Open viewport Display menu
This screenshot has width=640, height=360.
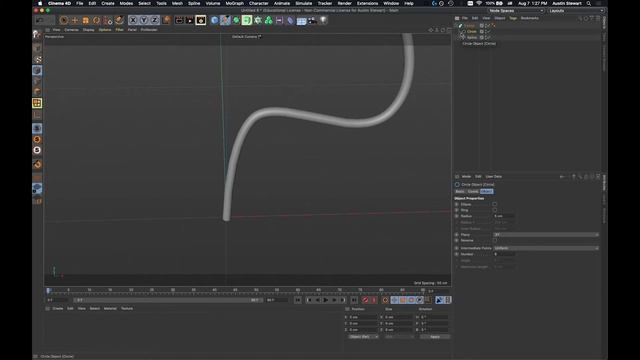coord(89,30)
